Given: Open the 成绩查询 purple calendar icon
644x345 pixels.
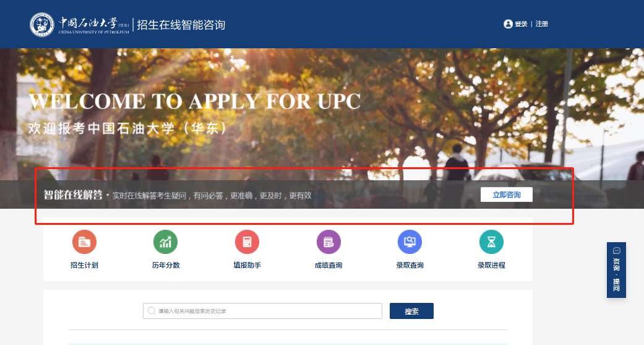Looking at the screenshot, I should (x=328, y=242).
